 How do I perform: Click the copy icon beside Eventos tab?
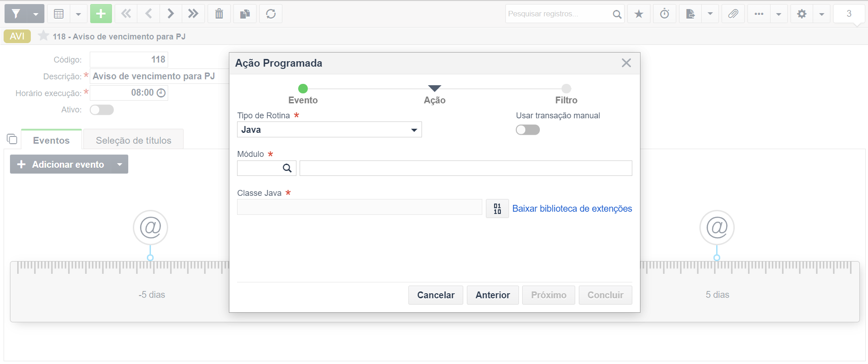point(12,139)
